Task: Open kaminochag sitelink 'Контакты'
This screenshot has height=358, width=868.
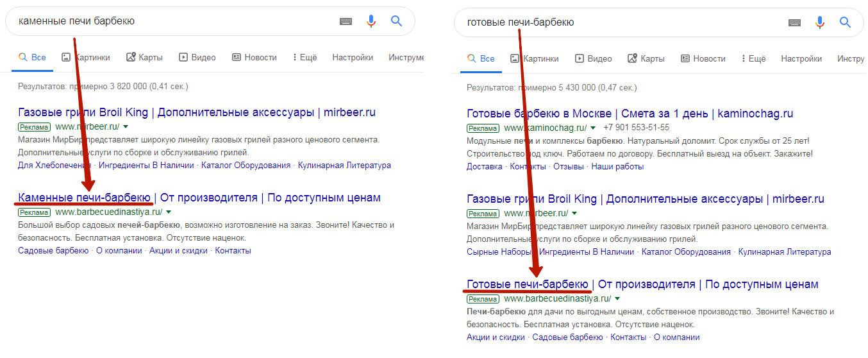Action: point(528,166)
